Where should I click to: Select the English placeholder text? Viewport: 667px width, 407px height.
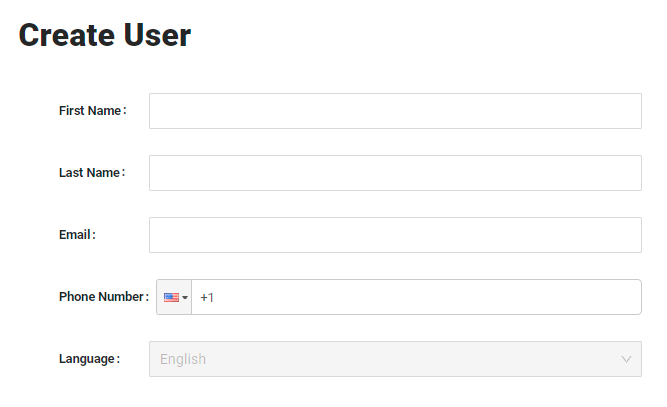tap(183, 359)
